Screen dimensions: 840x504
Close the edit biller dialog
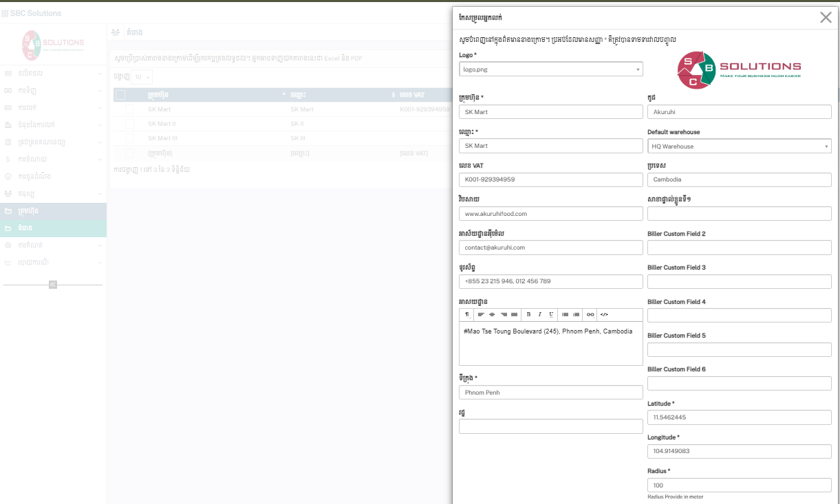(826, 18)
